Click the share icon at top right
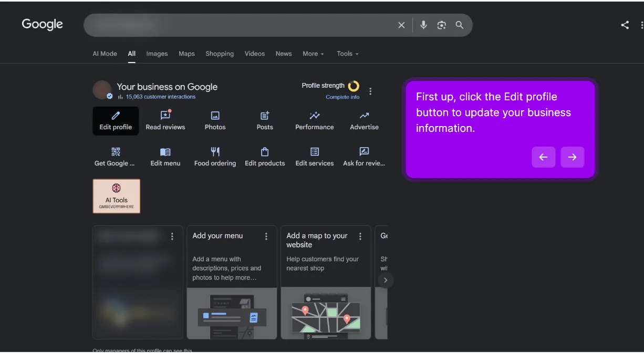This screenshot has height=353, width=644. (625, 25)
